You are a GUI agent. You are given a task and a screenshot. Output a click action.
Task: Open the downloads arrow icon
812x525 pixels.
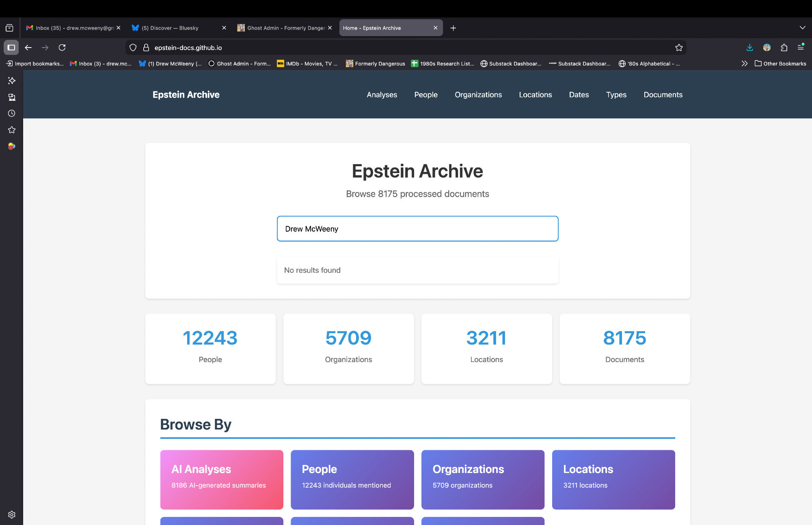tap(749, 48)
